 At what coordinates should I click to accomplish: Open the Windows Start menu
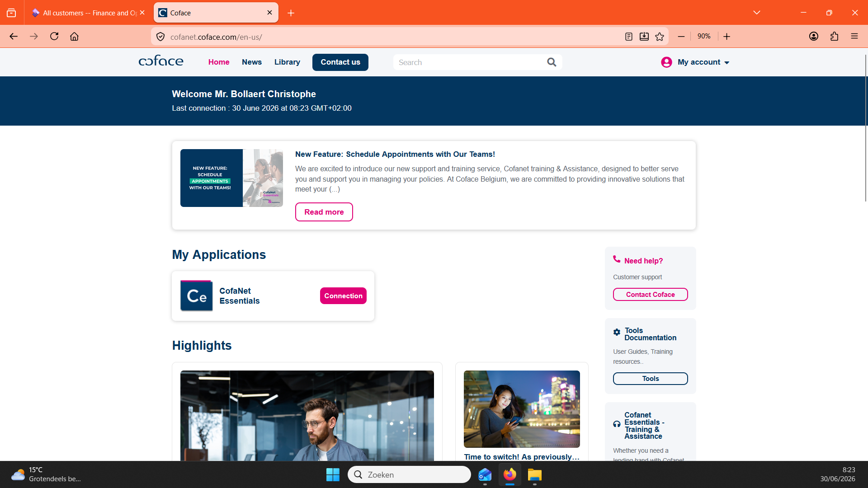point(333,474)
